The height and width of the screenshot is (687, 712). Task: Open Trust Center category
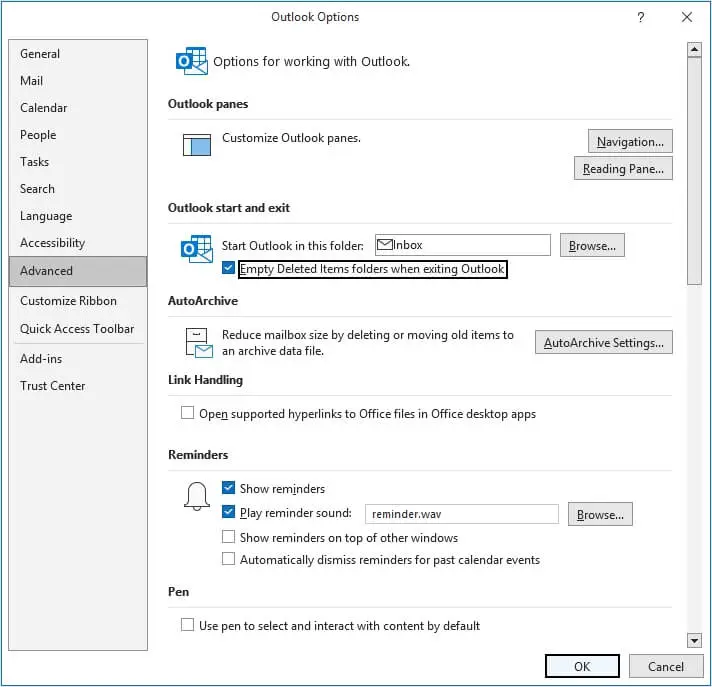click(x=78, y=386)
